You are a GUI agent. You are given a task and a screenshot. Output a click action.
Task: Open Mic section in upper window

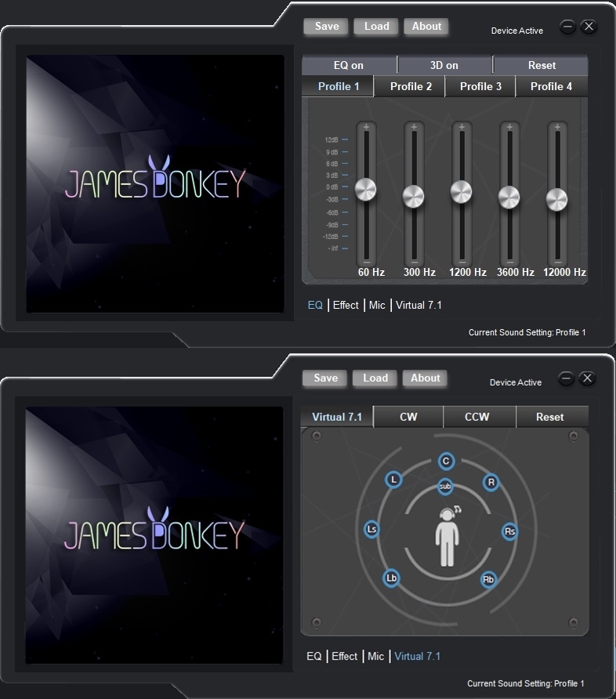(377, 306)
